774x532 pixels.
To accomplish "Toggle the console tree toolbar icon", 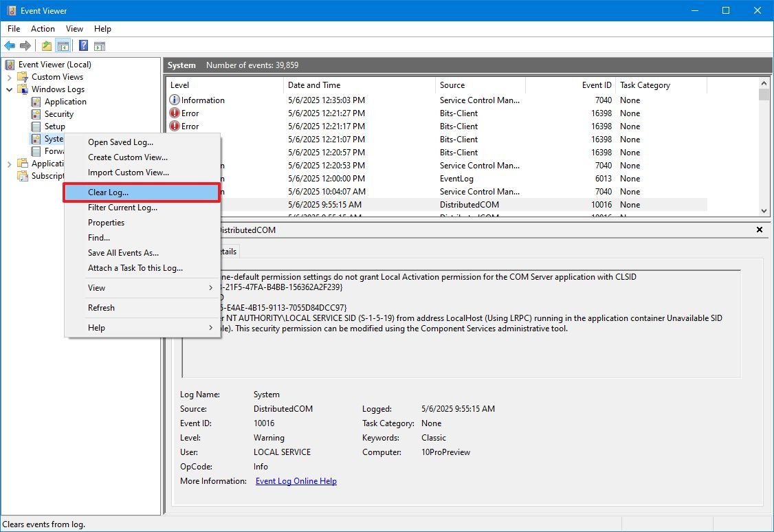I will click(x=63, y=45).
